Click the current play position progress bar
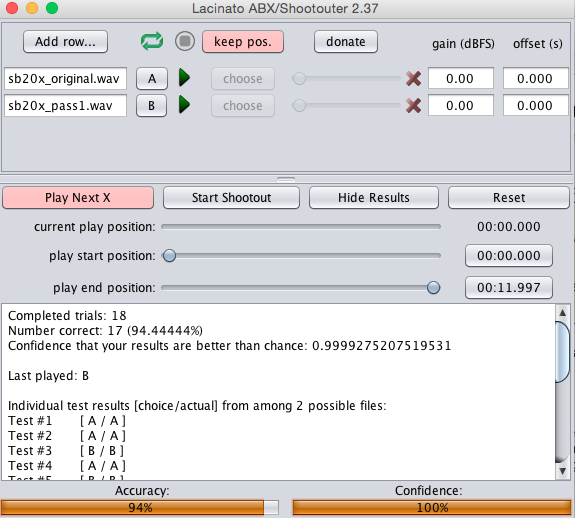 [x=301, y=227]
